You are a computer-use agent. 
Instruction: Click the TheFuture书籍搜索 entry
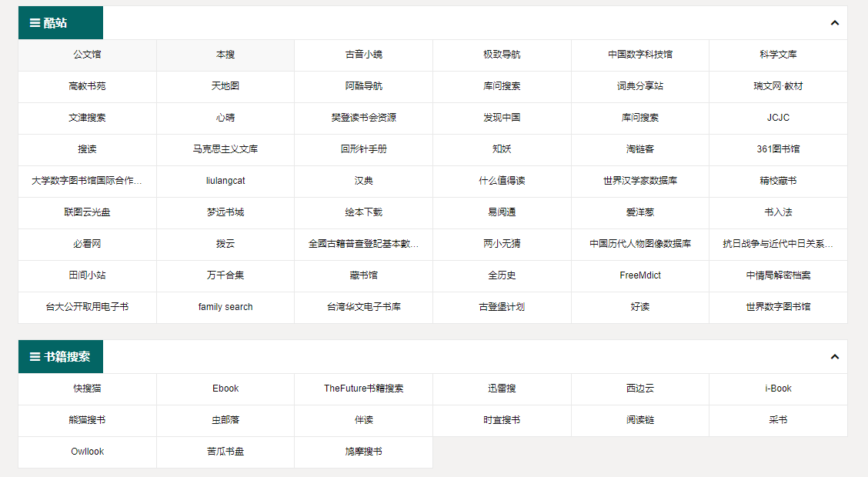(x=363, y=389)
